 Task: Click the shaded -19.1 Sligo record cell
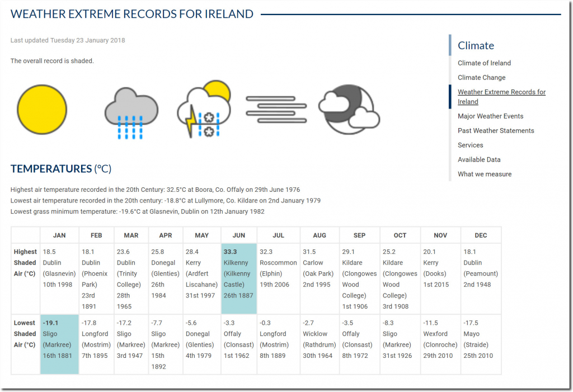point(59,344)
